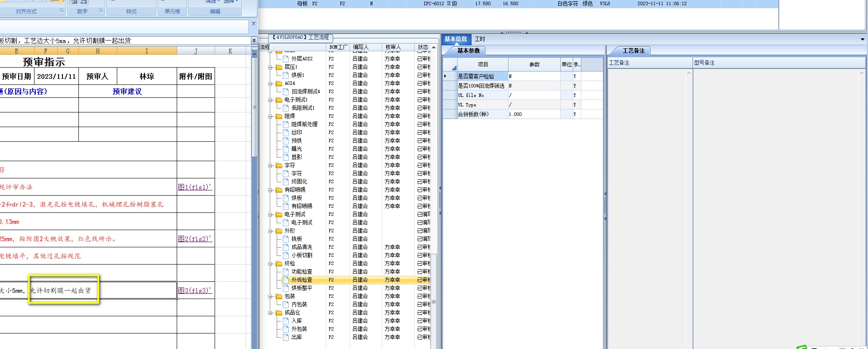The width and height of the screenshot is (868, 349).
Task: Click the current-row arrow indicator in parameter grid
Action: tap(445, 76)
